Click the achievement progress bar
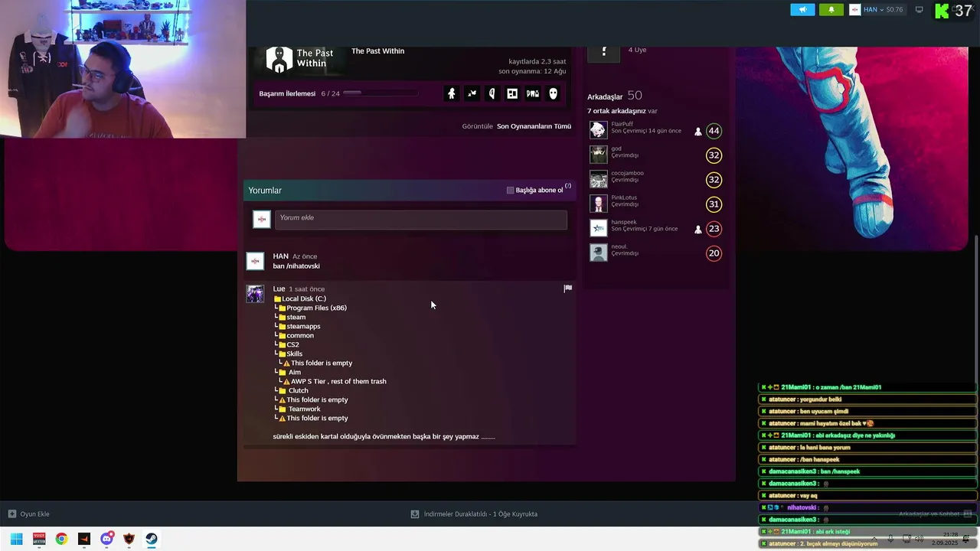 click(x=380, y=93)
